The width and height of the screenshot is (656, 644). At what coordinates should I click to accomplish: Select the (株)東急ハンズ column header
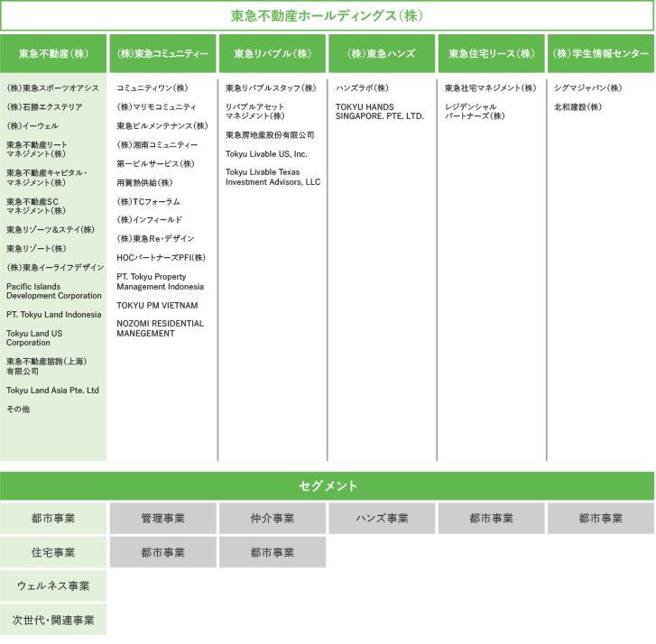pyautogui.click(x=382, y=53)
